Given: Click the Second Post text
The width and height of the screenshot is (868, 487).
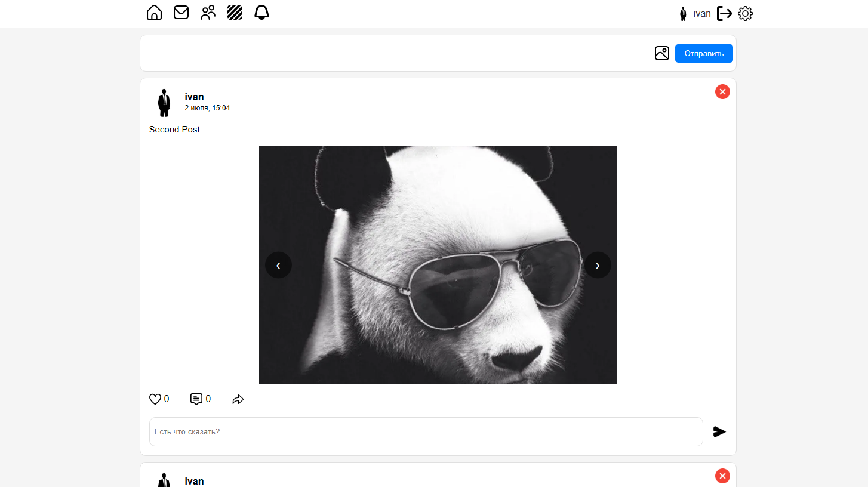Looking at the screenshot, I should [174, 130].
